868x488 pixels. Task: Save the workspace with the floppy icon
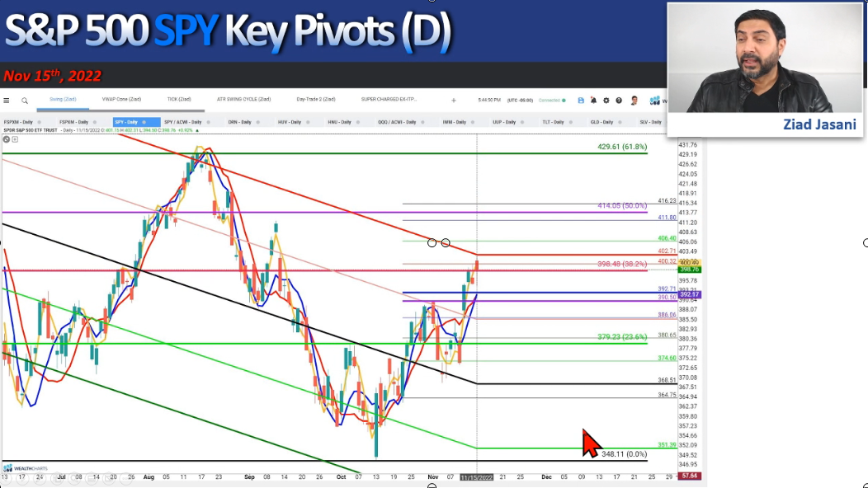[x=581, y=100]
